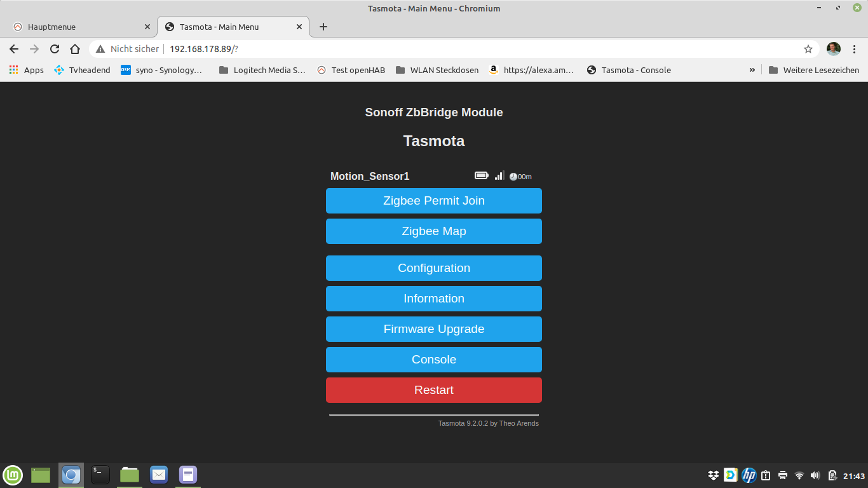Reload the current page
Image resolution: width=868 pixels, height=488 pixels.
point(55,49)
